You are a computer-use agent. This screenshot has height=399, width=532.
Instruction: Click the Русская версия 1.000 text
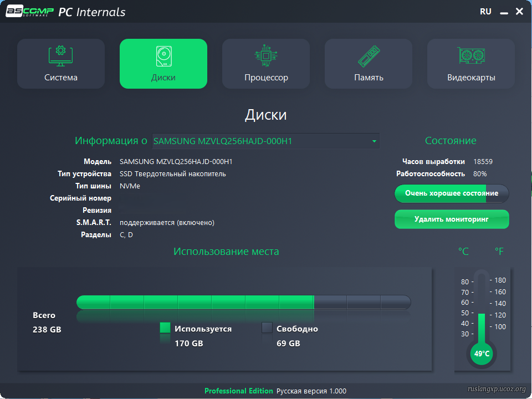pyautogui.click(x=311, y=391)
